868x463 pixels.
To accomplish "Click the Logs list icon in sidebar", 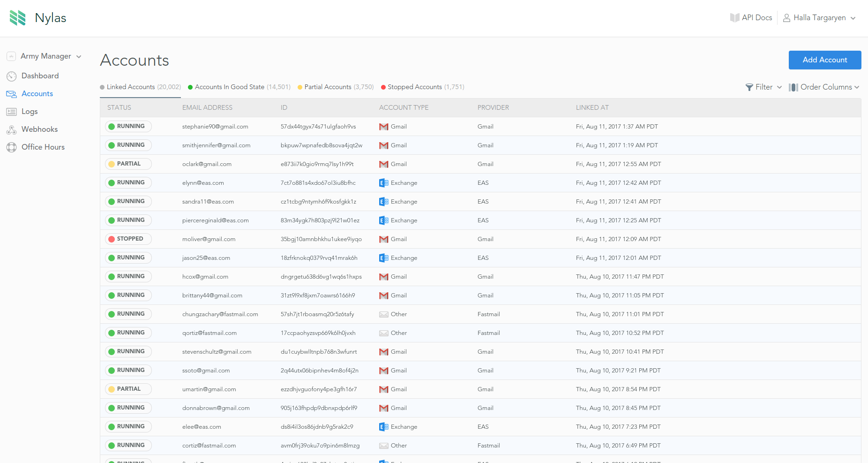I will pos(12,112).
